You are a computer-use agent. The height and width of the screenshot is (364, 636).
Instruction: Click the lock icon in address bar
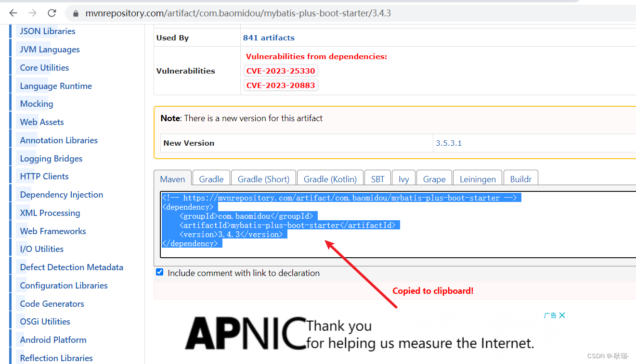(76, 13)
